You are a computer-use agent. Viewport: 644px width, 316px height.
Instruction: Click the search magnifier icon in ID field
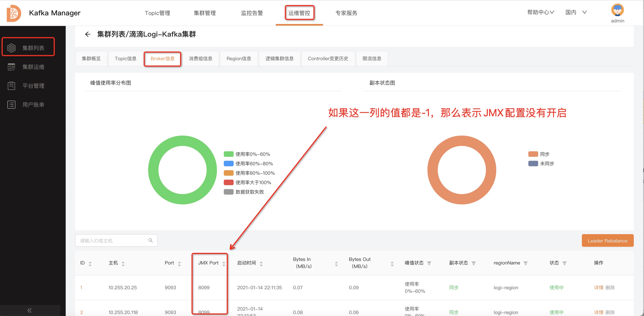point(150,240)
